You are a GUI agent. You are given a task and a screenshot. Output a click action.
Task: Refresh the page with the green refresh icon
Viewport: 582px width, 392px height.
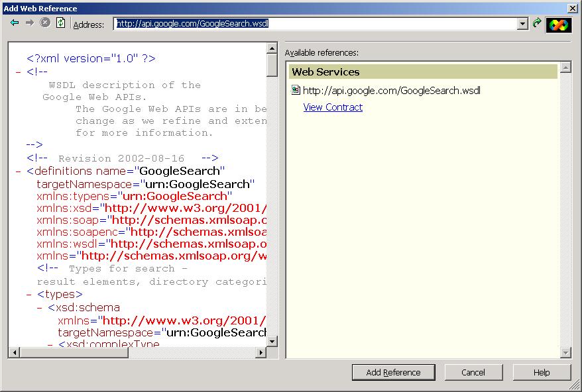pyautogui.click(x=60, y=23)
